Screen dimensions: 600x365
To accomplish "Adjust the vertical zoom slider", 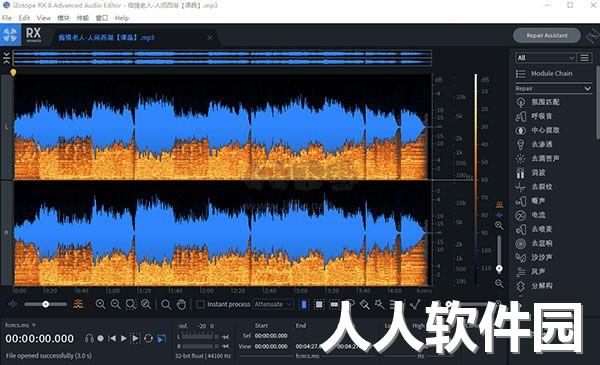I will pos(499,254).
